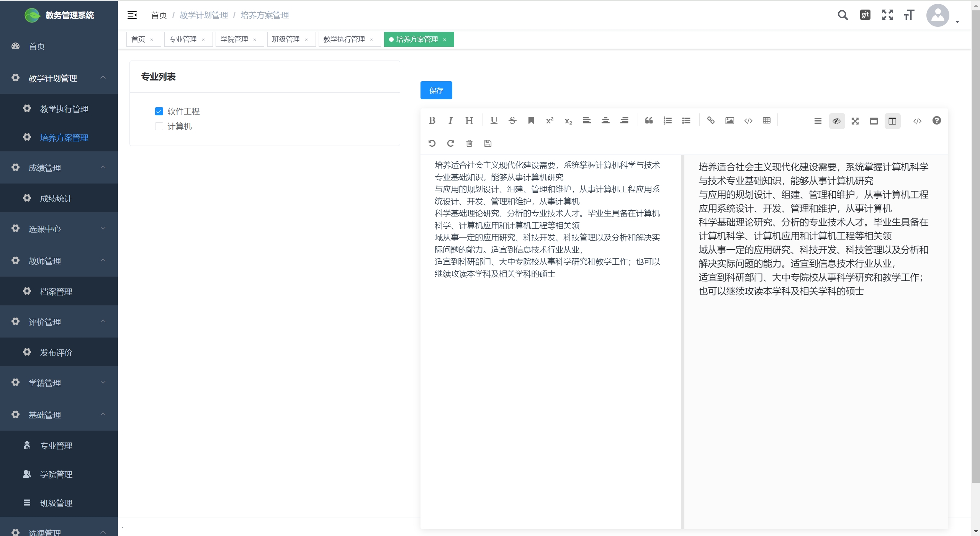Close the 专业管理 tab
This screenshot has width=980, height=536.
point(203,40)
